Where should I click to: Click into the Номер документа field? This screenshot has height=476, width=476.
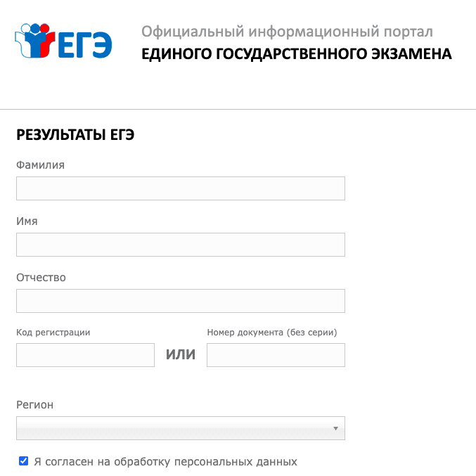point(276,355)
